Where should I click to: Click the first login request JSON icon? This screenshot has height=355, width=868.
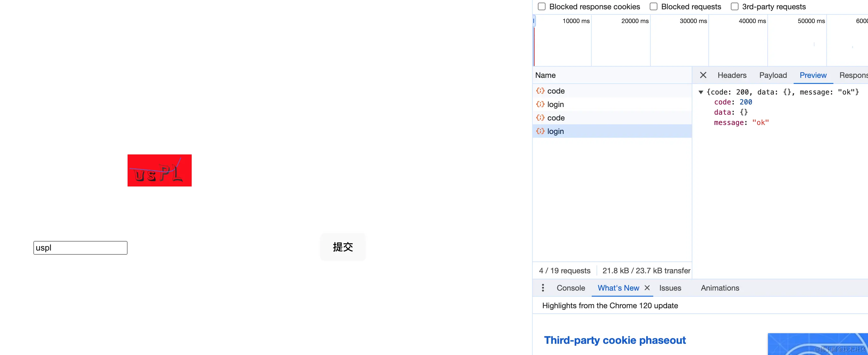540,104
